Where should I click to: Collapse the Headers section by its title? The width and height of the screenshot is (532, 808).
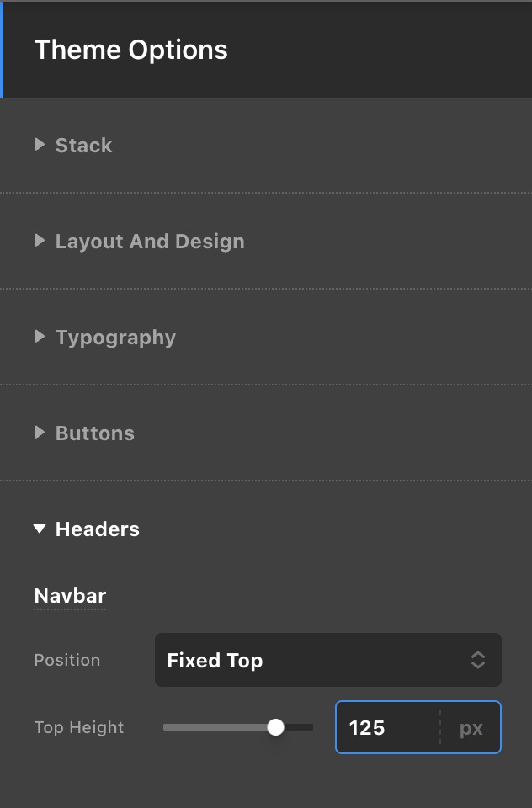point(97,529)
